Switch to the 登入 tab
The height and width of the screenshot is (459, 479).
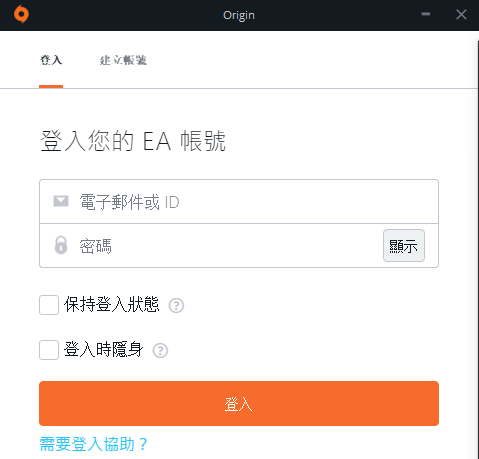[x=51, y=60]
